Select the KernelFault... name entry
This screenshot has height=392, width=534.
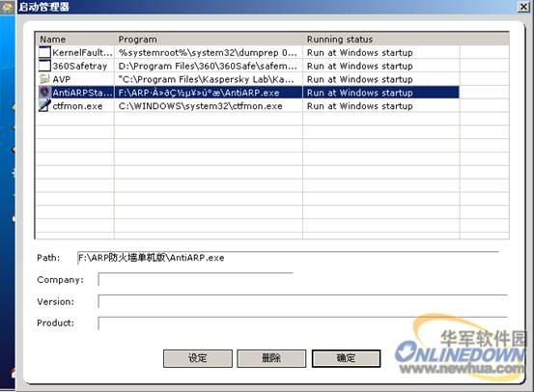pos(82,53)
